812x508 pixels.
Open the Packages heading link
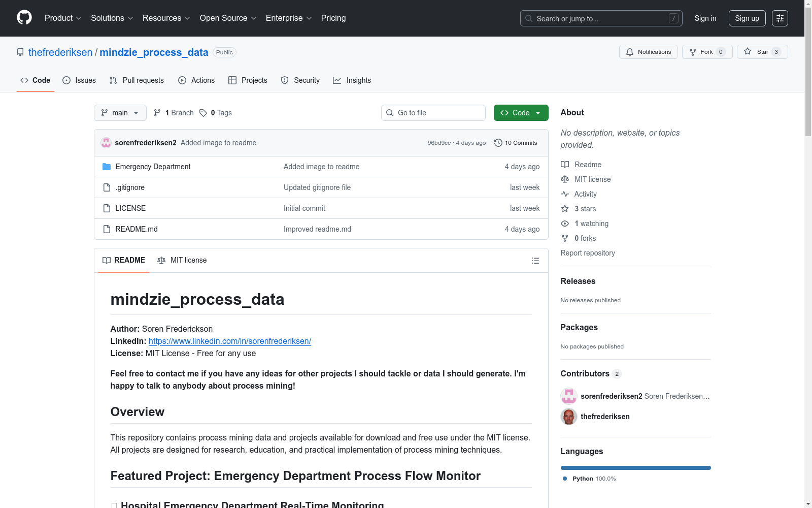579,327
